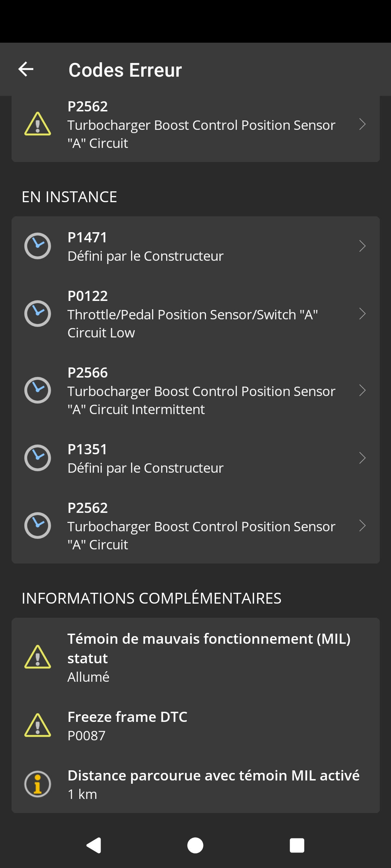
Task: Select the P2566 Circuit Intermittent description
Action: [x=201, y=400]
